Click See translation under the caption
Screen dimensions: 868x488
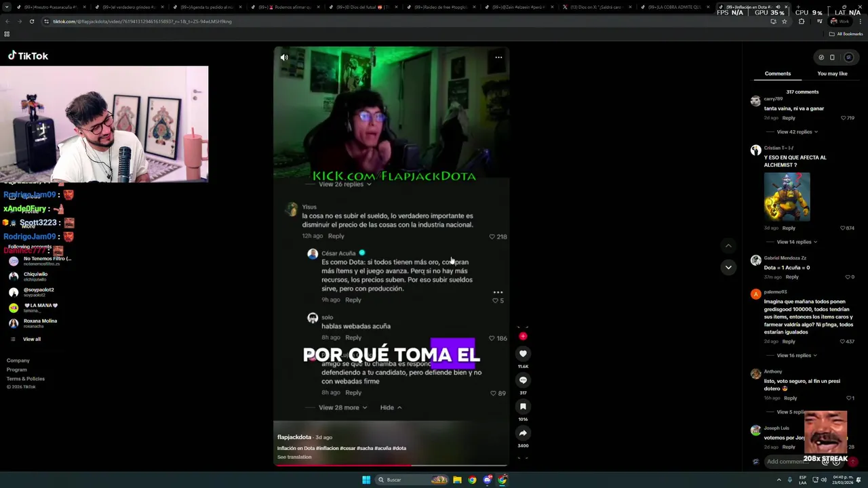click(294, 457)
